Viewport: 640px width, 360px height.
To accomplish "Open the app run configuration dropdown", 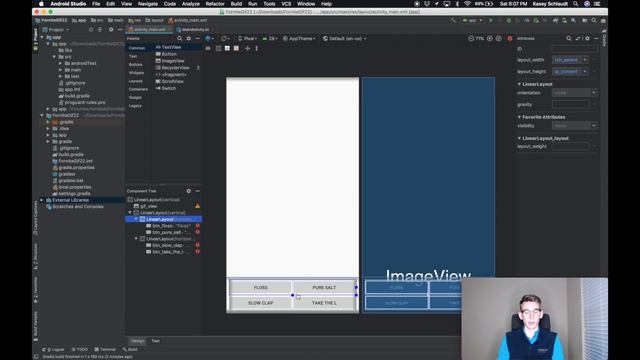I will pyautogui.click(x=472, y=20).
